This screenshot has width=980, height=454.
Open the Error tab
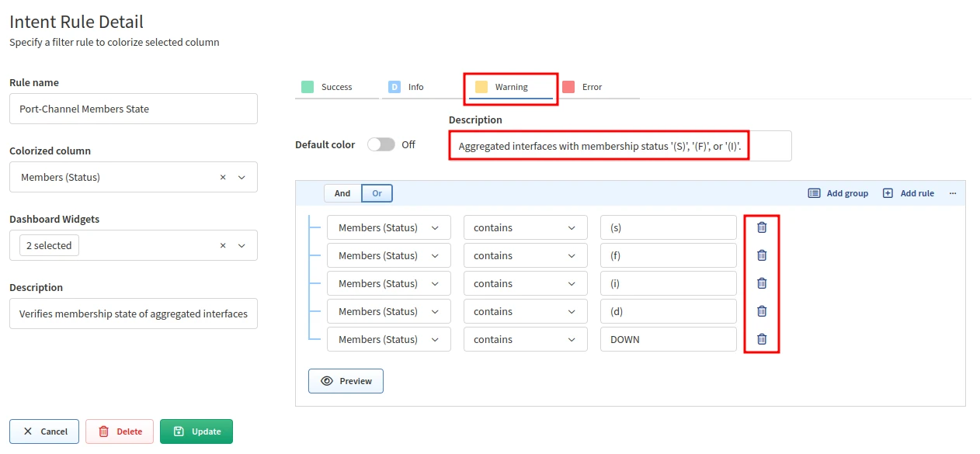[x=592, y=87]
